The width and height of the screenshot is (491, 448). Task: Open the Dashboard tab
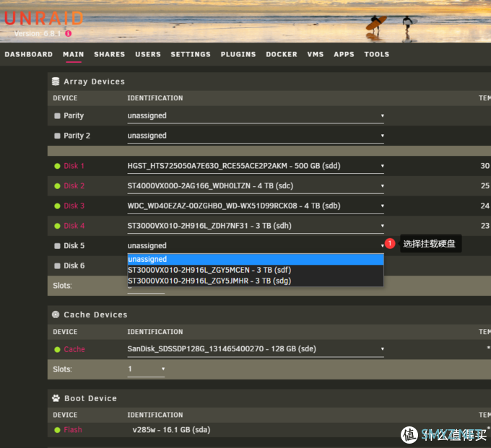pos(28,54)
